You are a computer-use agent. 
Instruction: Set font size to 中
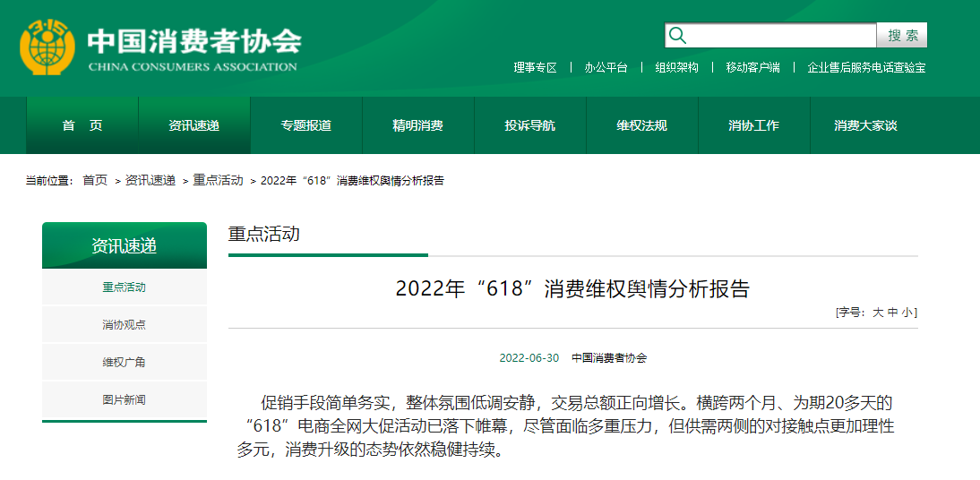click(x=892, y=313)
